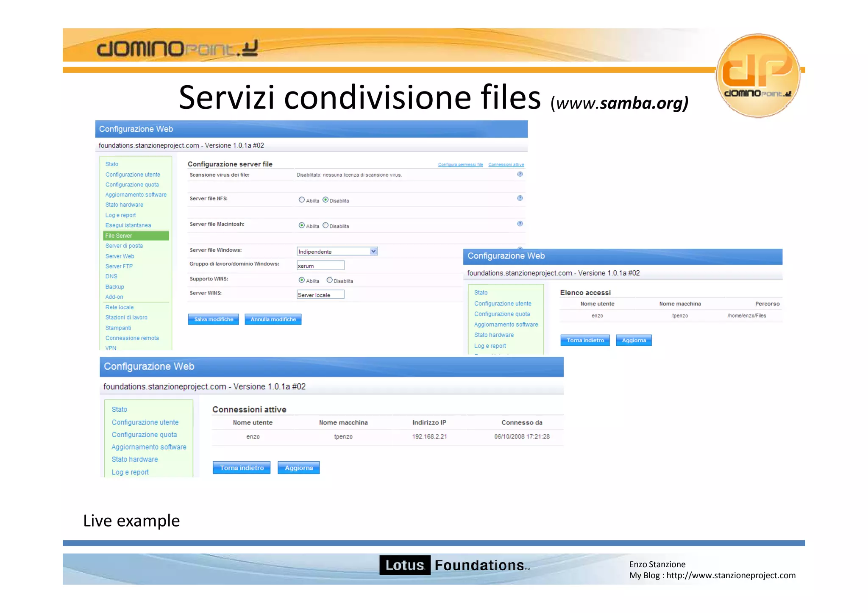Open Server di posta in sidebar
The image size is (868, 613).
(x=124, y=246)
